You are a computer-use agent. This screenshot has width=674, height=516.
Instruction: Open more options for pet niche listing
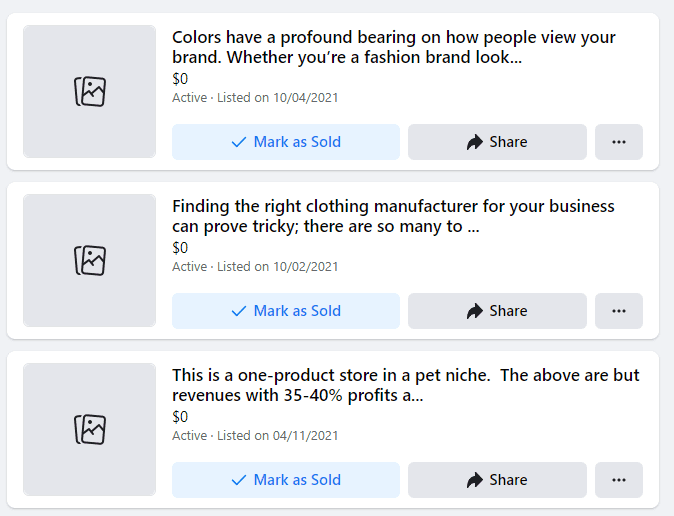(x=619, y=480)
